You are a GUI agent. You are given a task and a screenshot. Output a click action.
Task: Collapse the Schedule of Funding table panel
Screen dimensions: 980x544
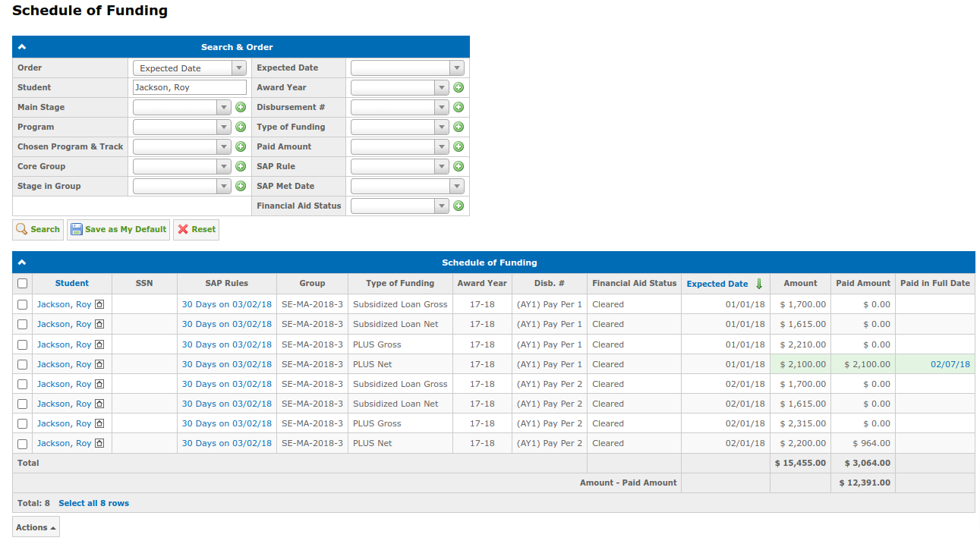tap(22, 263)
